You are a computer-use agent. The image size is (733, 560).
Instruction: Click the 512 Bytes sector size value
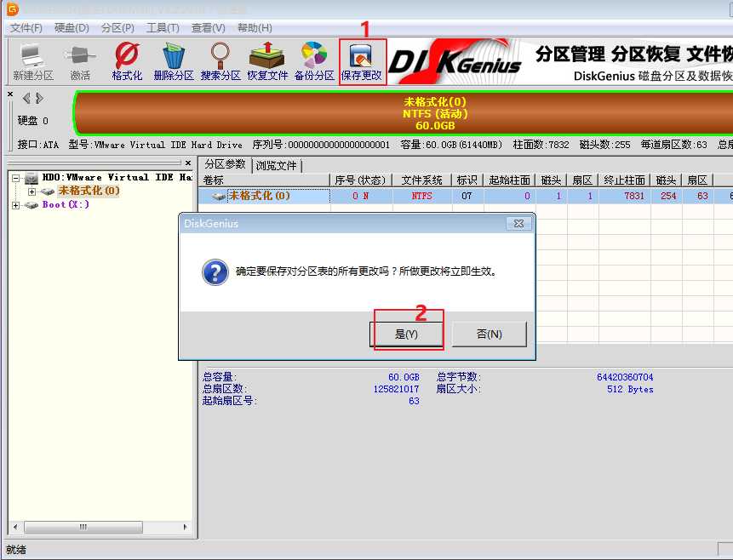(x=630, y=389)
